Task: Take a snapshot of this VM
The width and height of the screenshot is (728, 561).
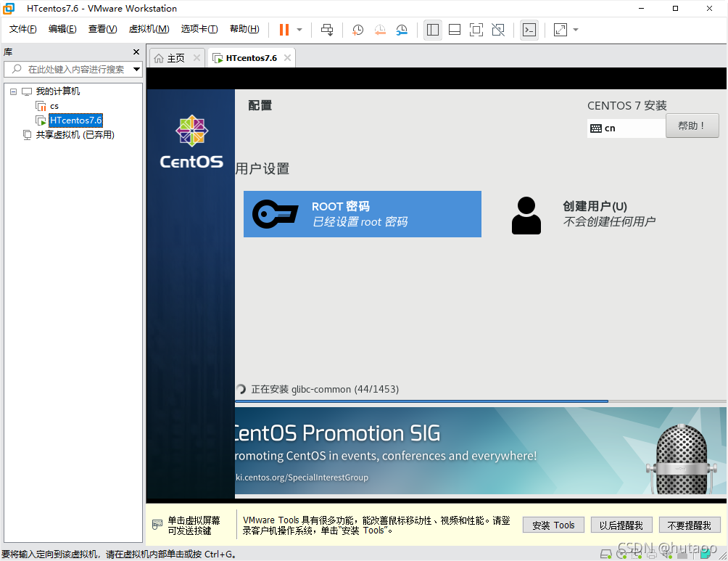Action: (x=358, y=30)
